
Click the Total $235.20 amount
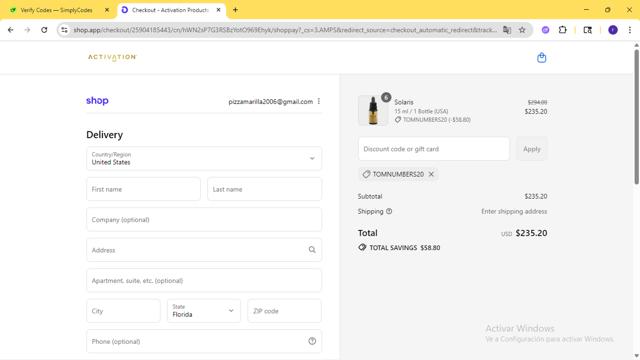tap(531, 233)
